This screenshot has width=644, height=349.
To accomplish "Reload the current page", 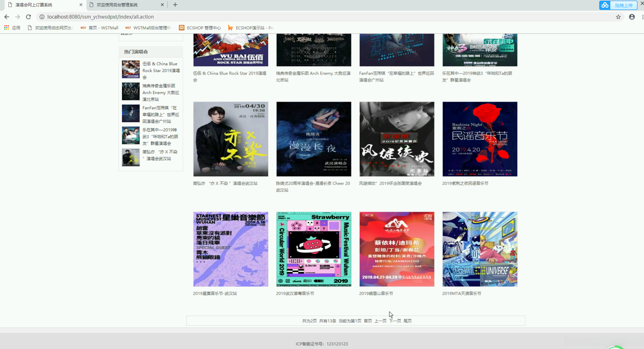I will [x=29, y=17].
